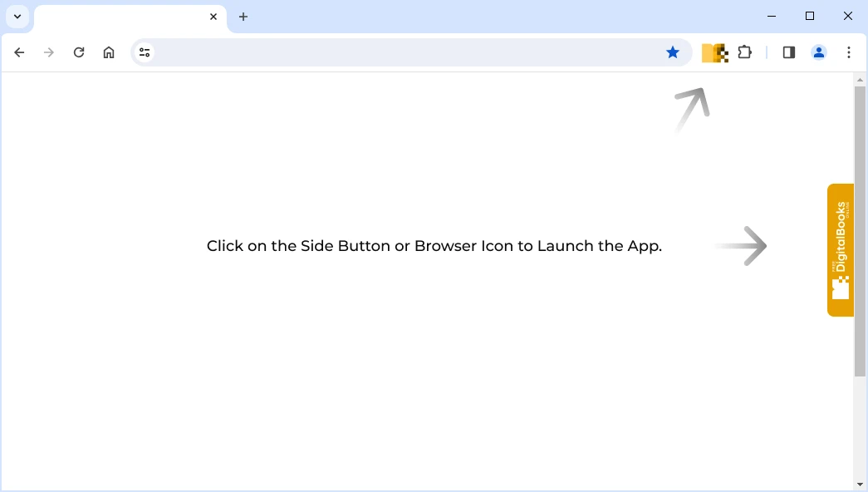Open the site settings tune icon

tap(144, 52)
